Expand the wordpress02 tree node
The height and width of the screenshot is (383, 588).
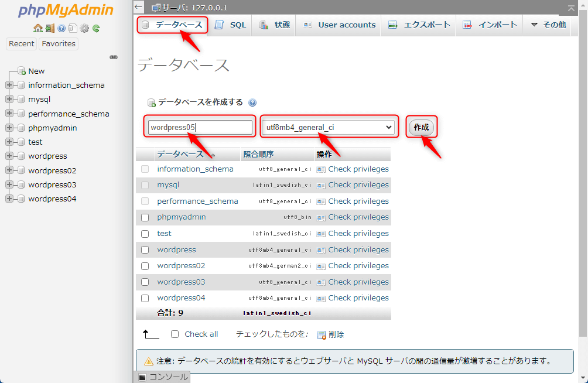click(x=9, y=170)
